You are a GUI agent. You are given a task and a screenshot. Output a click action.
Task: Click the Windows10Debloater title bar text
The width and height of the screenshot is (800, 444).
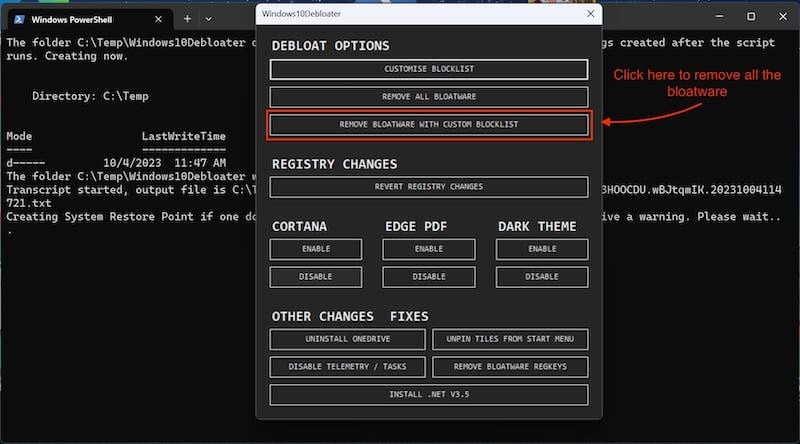click(301, 14)
